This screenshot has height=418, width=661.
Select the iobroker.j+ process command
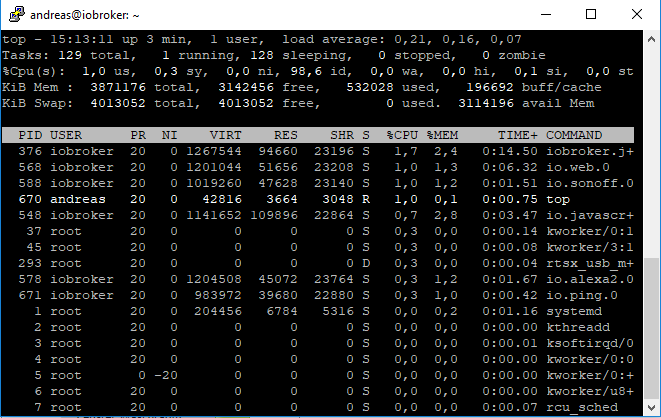tap(590, 151)
